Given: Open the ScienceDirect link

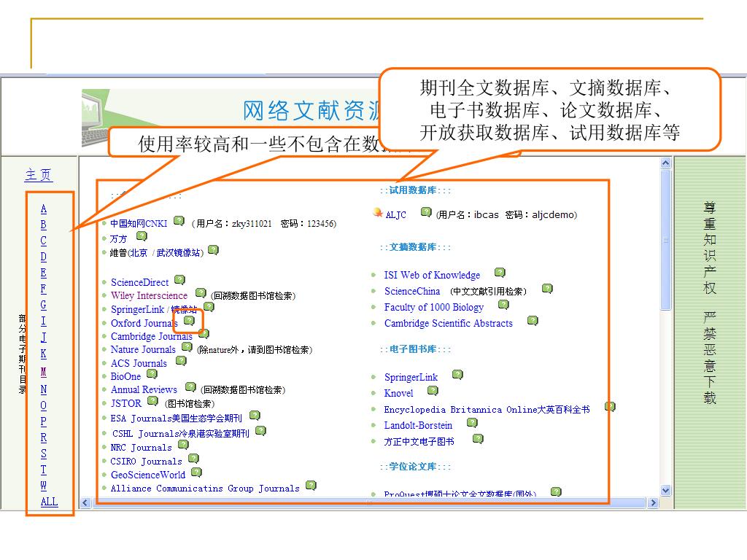Looking at the screenshot, I should pos(139,282).
